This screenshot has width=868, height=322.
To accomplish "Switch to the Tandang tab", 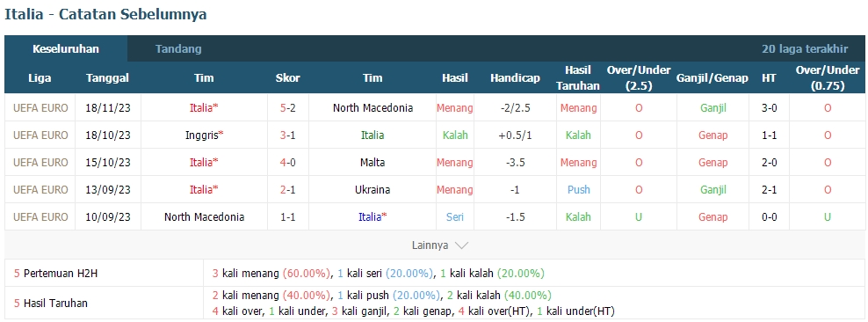I will (178, 48).
